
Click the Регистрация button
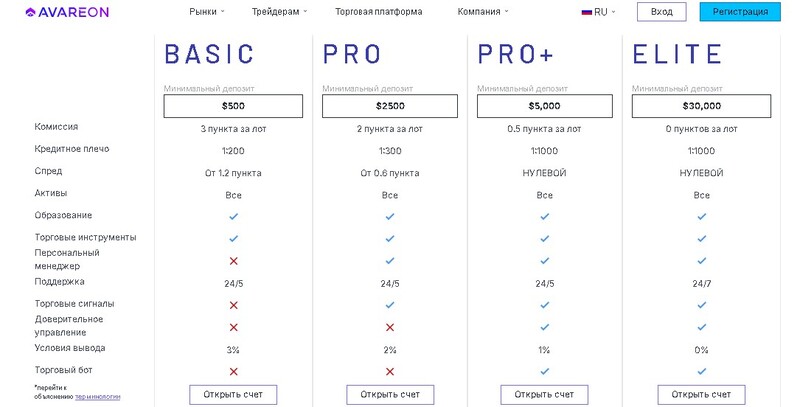pyautogui.click(x=740, y=12)
